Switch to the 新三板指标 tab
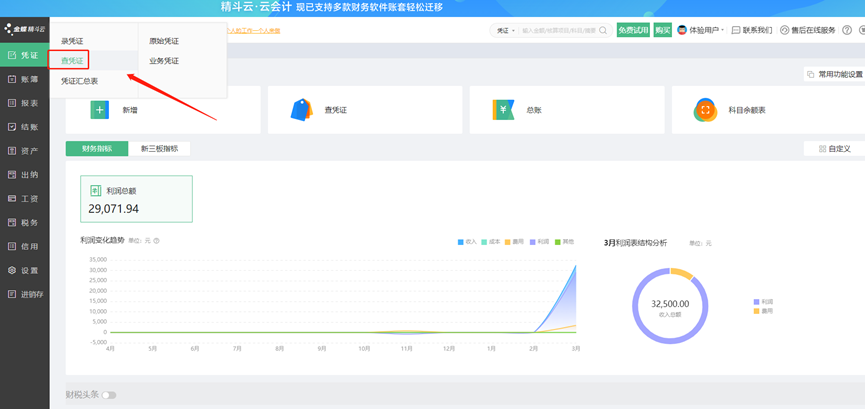Viewport: 865px width, 409px height. tap(159, 148)
